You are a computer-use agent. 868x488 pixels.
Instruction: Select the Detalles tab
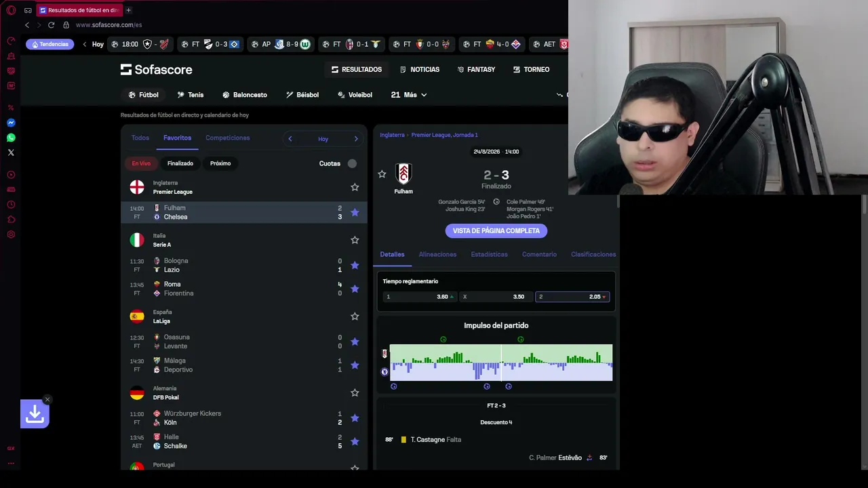coord(392,254)
